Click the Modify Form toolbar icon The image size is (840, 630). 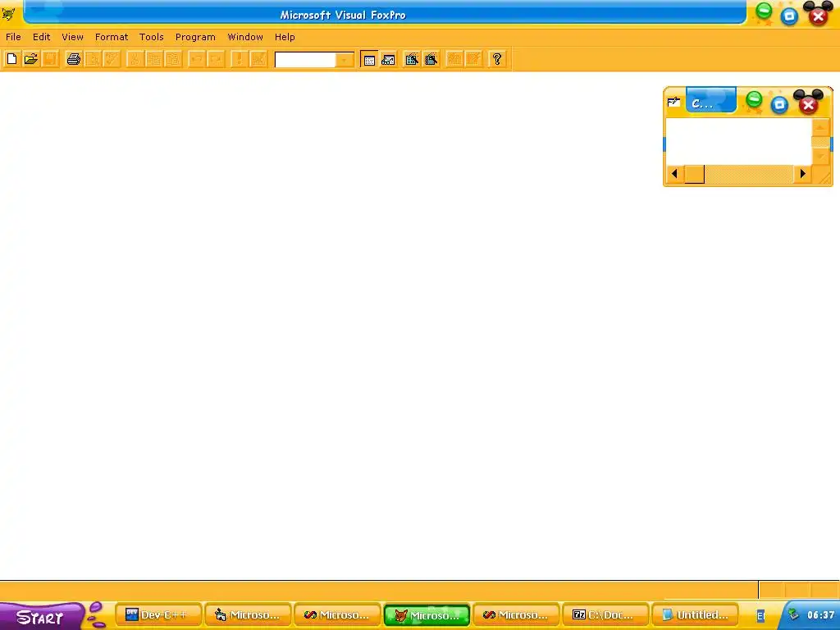pos(258,59)
